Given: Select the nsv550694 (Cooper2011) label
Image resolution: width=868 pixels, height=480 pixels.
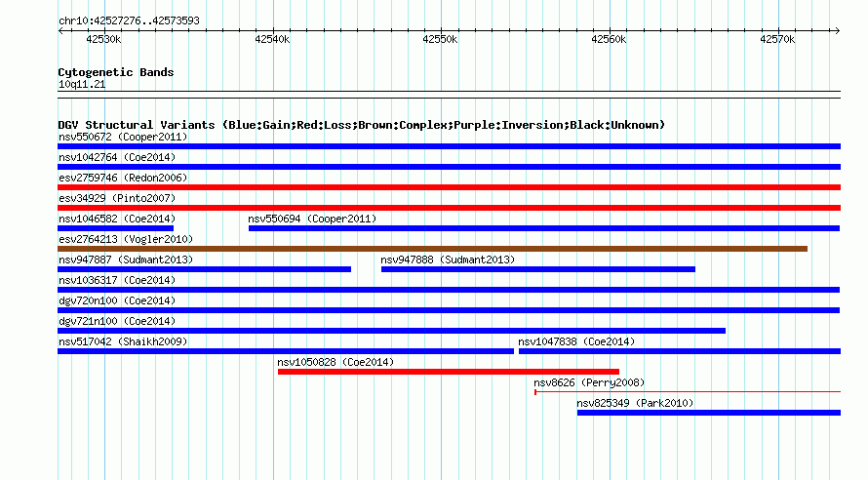Looking at the screenshot, I should 312,219.
